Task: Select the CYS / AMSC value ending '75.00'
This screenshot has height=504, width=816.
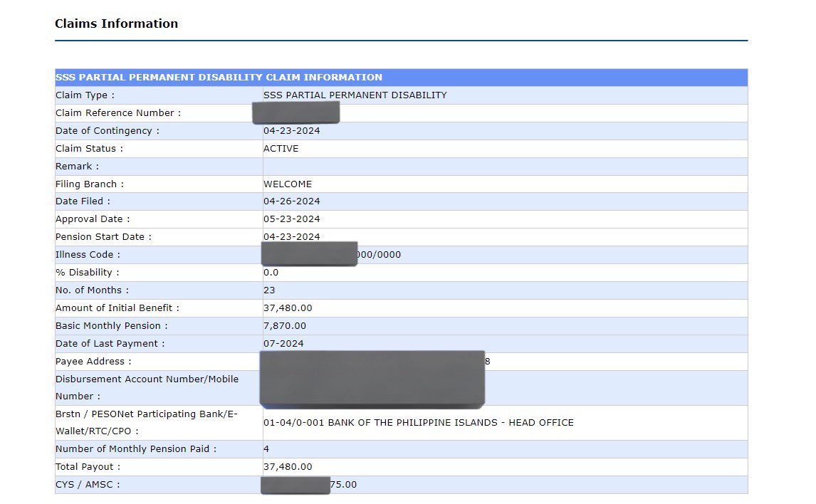Action: 343,485
